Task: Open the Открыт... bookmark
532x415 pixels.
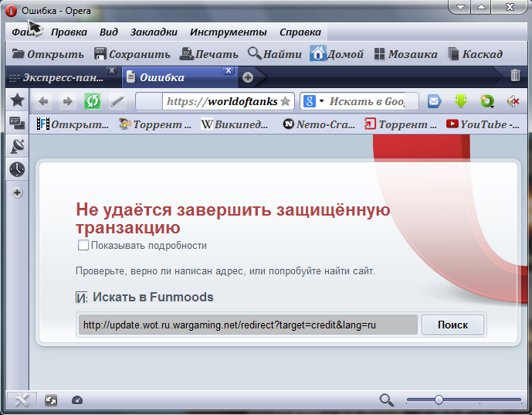Action: click(73, 124)
